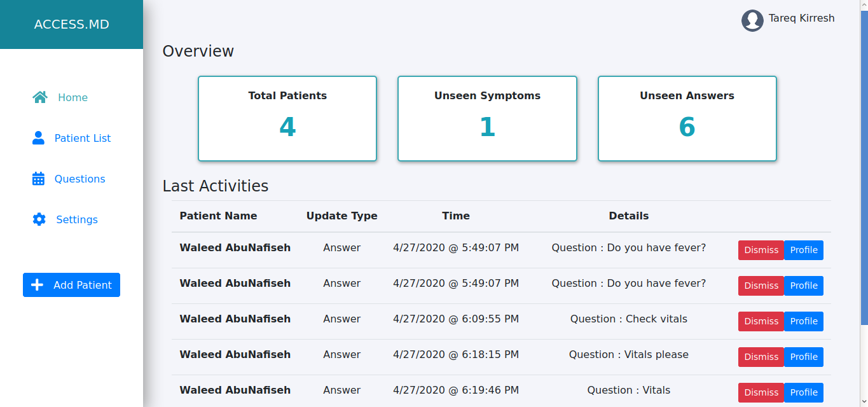Dismiss the first Do you have fever activity
Image resolution: width=868 pixels, height=407 pixels.
[x=761, y=250]
